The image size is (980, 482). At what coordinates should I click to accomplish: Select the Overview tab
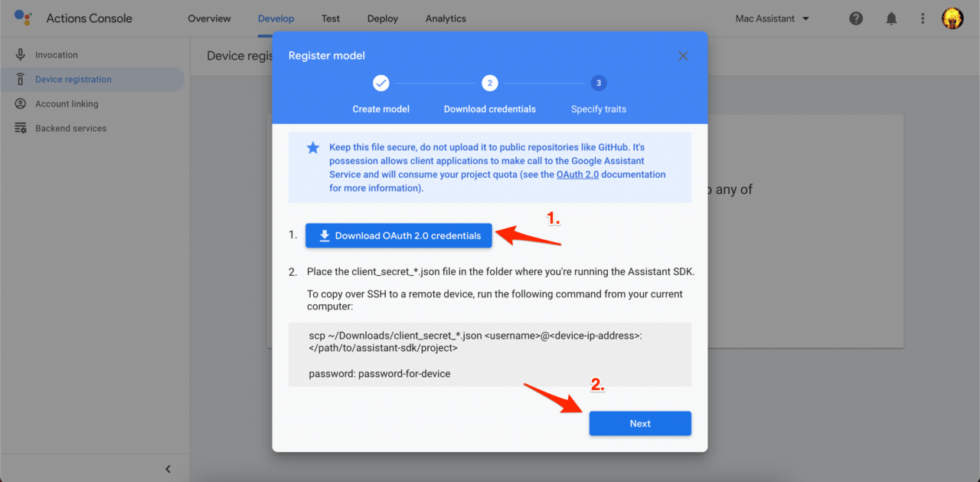(209, 18)
